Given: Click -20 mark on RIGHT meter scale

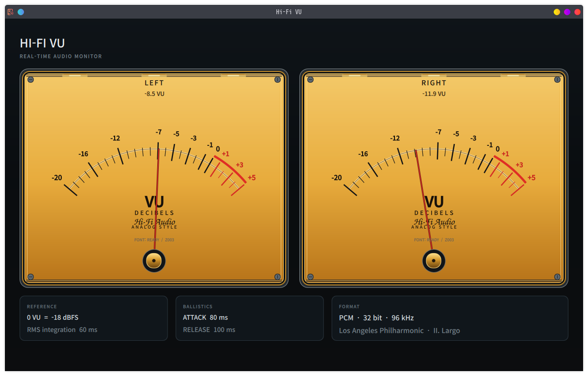Looking at the screenshot, I should click(x=337, y=178).
